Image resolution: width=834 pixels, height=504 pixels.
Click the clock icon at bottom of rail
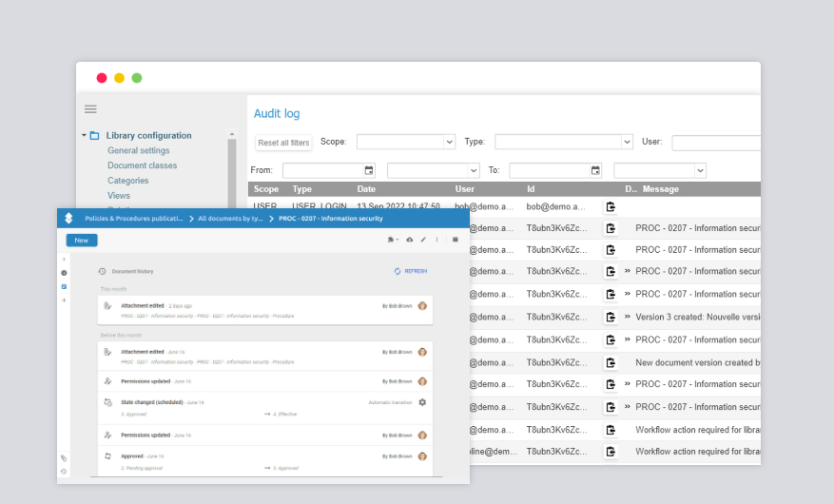(x=64, y=472)
